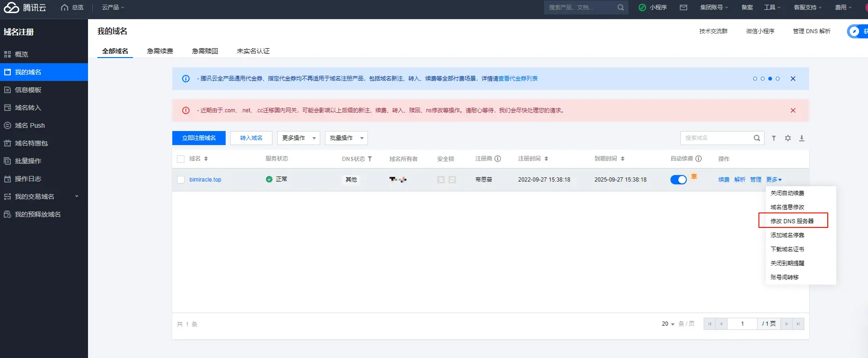Open 查看代金券列表 link
Image resolution: width=868 pixels, height=358 pixels.
pos(518,79)
